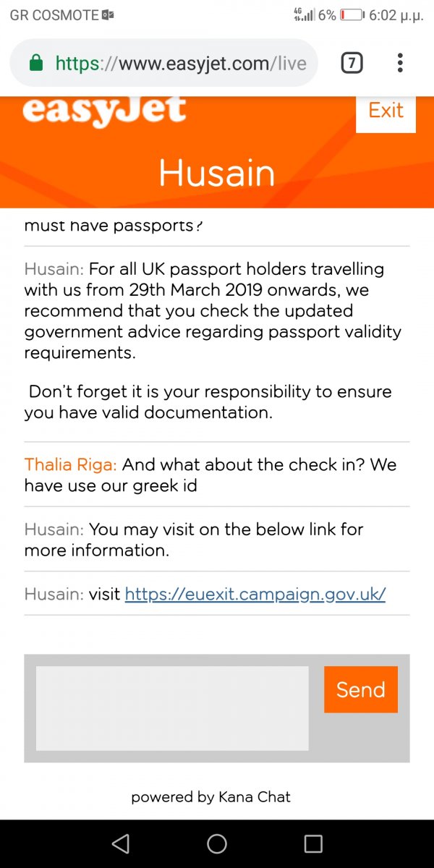Tap the Outlook notification icon beside COSMOTE
434x868 pixels.
(109, 14)
